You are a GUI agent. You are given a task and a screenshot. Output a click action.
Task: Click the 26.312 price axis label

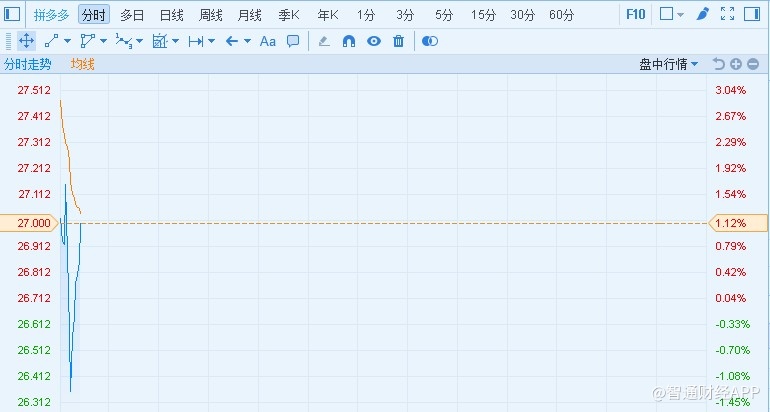pyautogui.click(x=34, y=402)
